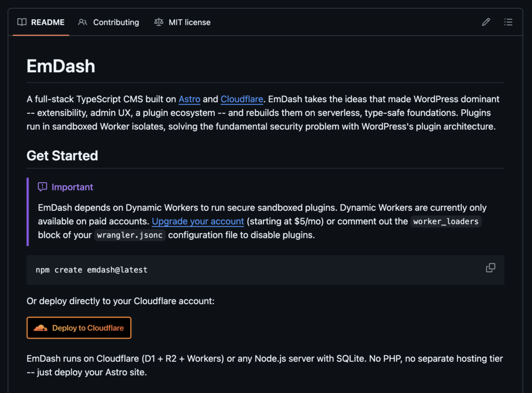
Task: Open the outline list icon at top right
Action: coord(508,22)
